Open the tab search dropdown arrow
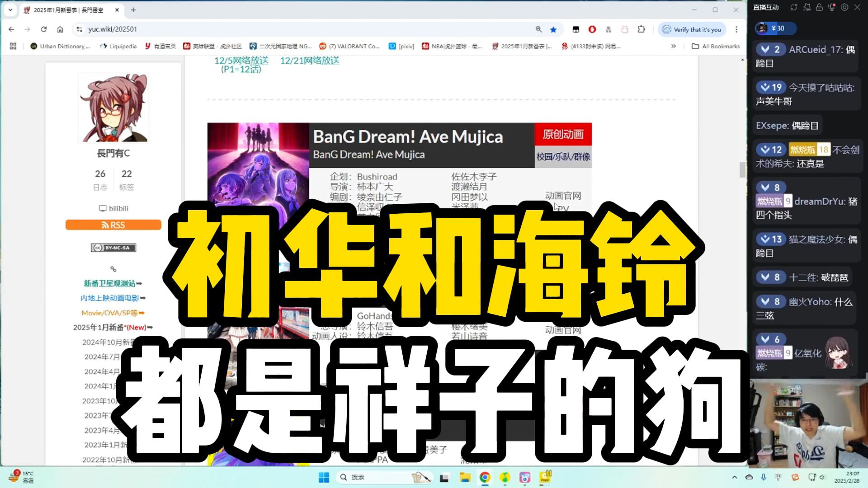Viewport: 868px width, 488px height. point(10,9)
